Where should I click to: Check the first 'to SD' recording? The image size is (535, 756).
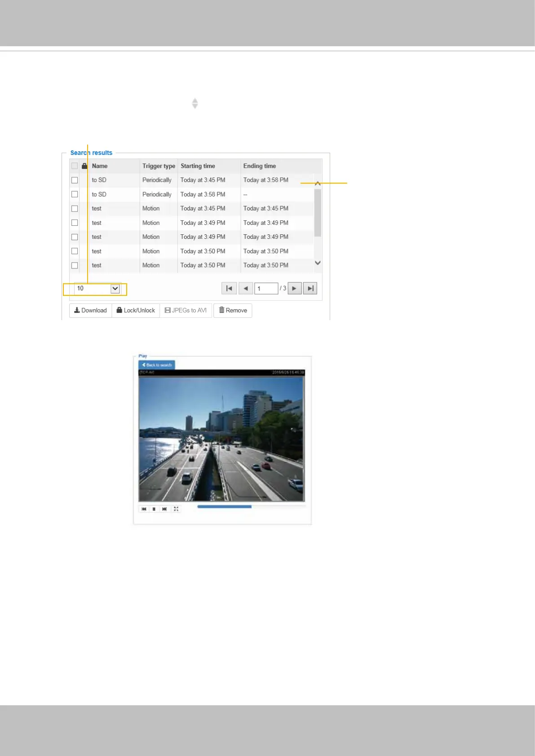[75, 180]
